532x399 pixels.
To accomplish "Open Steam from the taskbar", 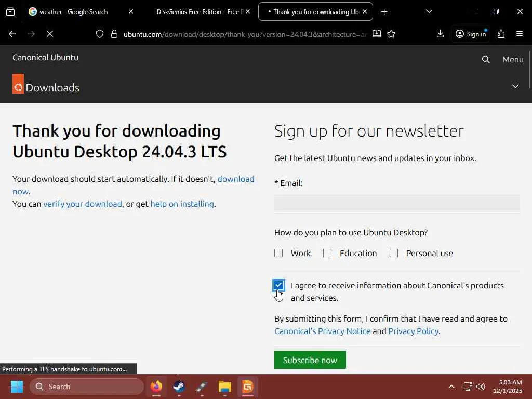I will point(179,387).
